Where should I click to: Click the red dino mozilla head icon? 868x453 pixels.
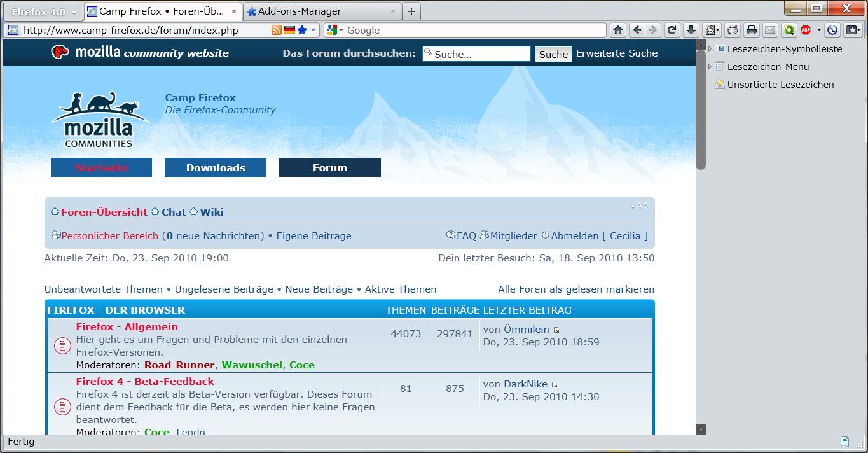click(60, 52)
